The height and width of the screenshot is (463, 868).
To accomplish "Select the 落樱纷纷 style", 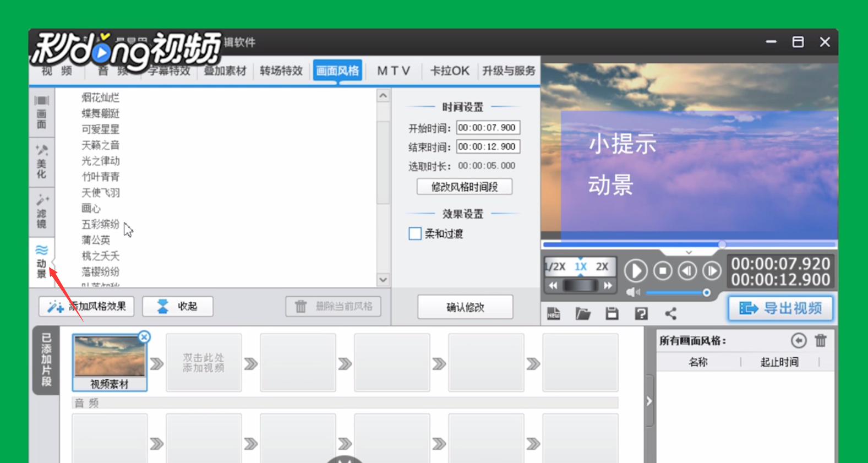I will tap(100, 272).
